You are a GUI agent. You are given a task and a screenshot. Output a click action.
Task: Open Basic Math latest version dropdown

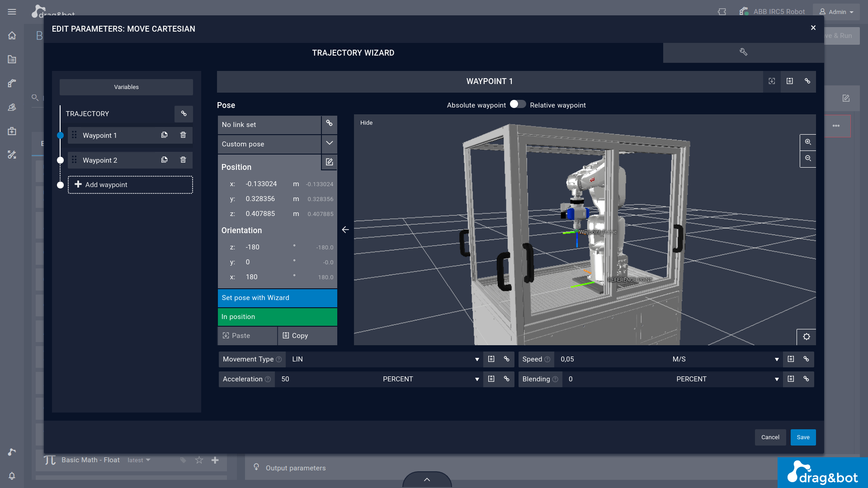(x=139, y=460)
